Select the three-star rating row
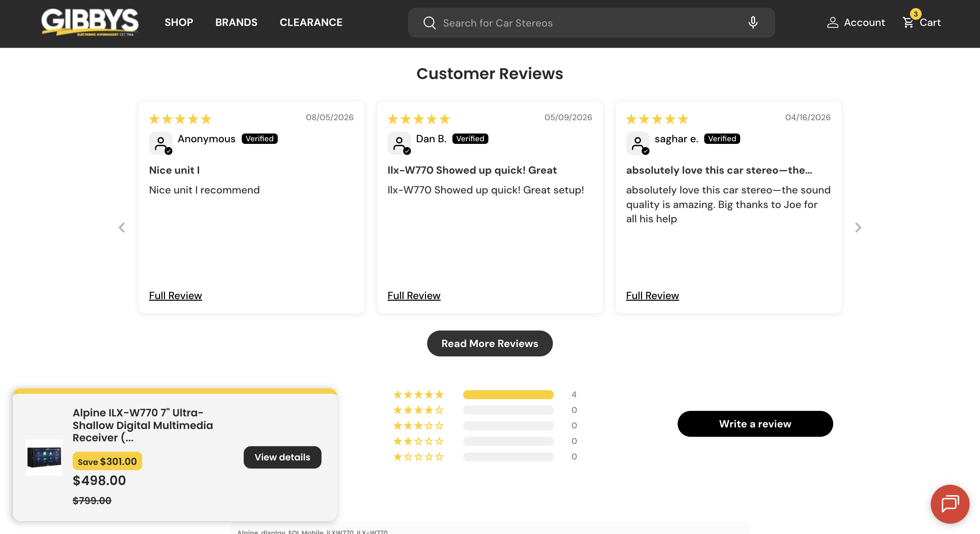Image resolution: width=980 pixels, height=534 pixels. [485, 425]
